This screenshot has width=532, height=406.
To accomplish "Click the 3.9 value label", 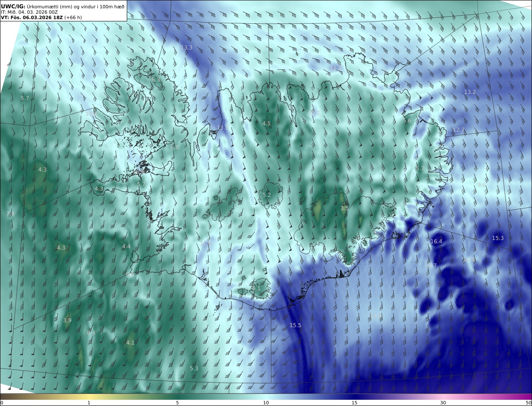I will click(67, 320).
